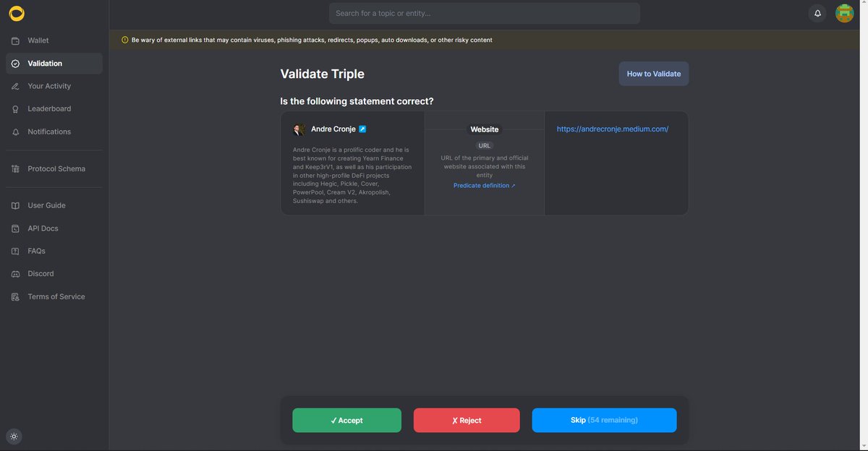Open notifications bell in top bar
Screen dimensions: 868x451
pyautogui.click(x=817, y=13)
